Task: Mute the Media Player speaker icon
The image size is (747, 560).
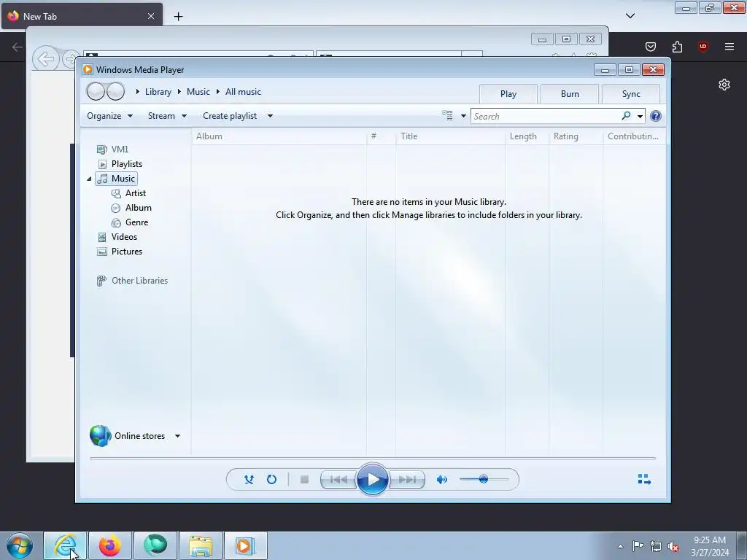Action: [441, 480]
